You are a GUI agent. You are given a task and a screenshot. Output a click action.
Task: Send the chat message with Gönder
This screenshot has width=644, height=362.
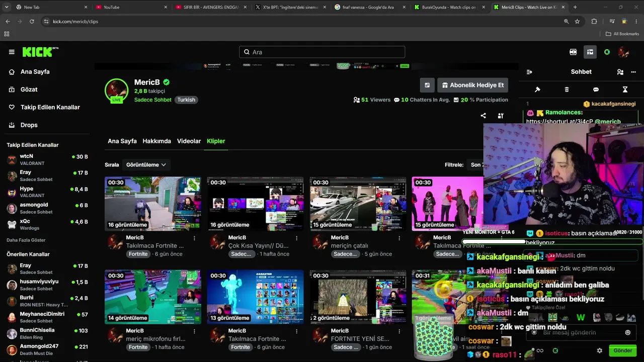tap(622, 350)
